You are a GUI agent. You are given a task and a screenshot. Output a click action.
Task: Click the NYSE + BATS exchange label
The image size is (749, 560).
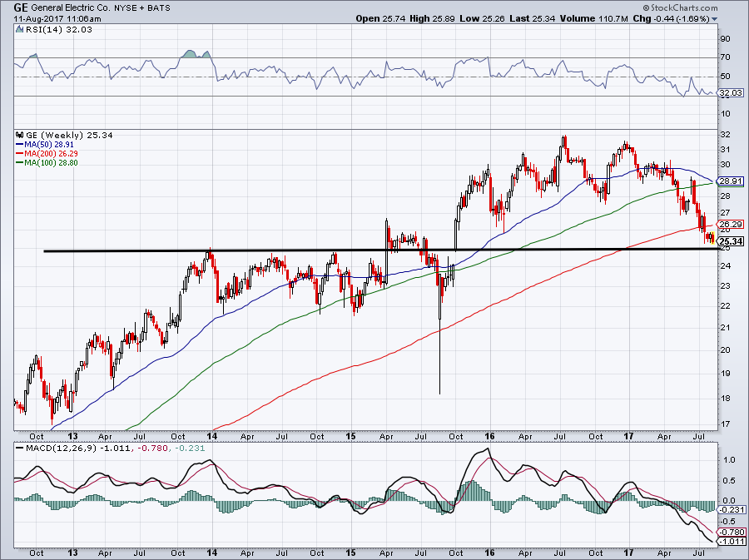click(141, 8)
